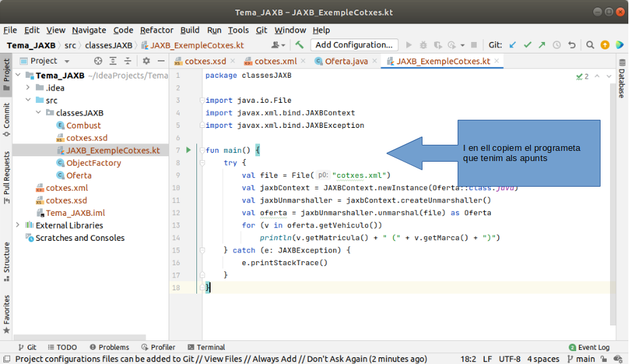Toggle the Commit tool window sidebar button
Screen dimensions: 629x364
click(x=6, y=120)
